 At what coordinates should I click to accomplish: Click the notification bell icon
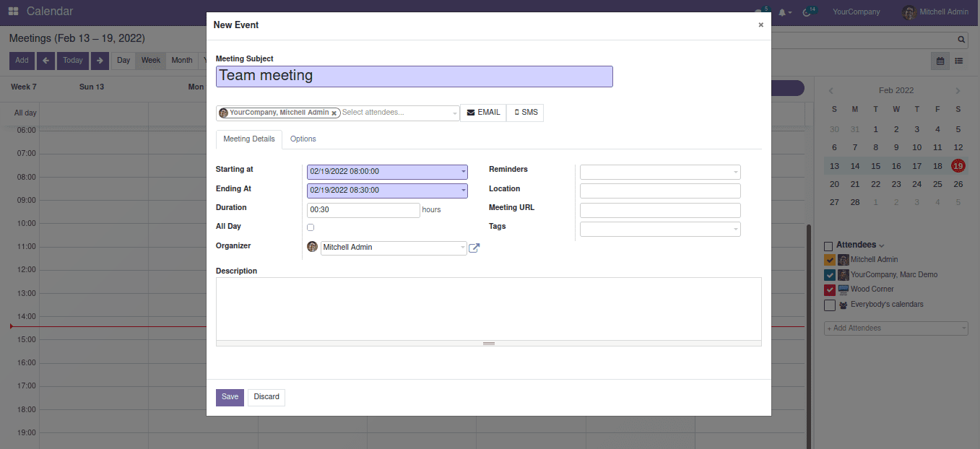click(x=782, y=12)
